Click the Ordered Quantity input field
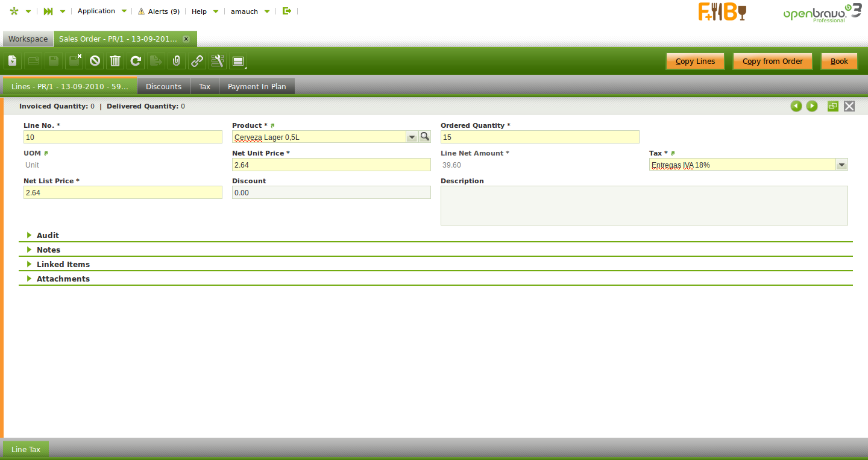This screenshot has width=868, height=460. [539, 137]
